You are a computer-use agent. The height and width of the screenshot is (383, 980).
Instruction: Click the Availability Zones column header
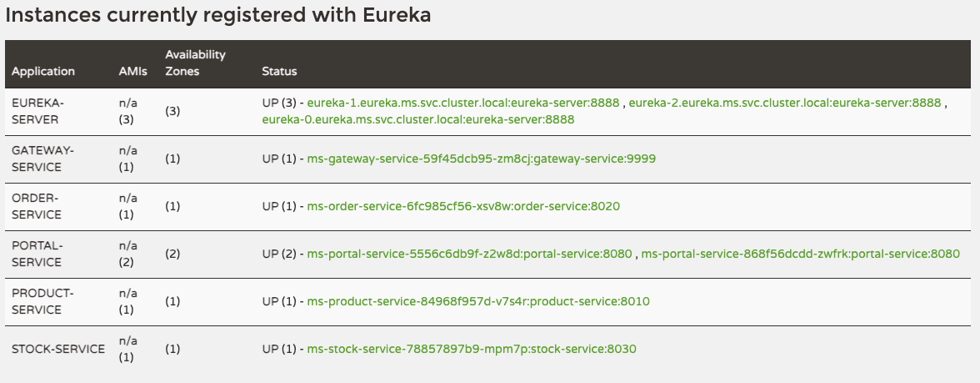click(x=196, y=63)
